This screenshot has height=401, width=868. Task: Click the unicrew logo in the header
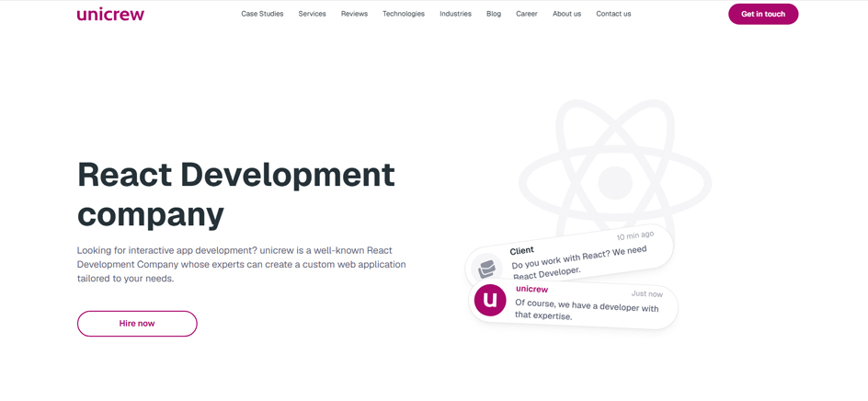pyautogui.click(x=110, y=14)
